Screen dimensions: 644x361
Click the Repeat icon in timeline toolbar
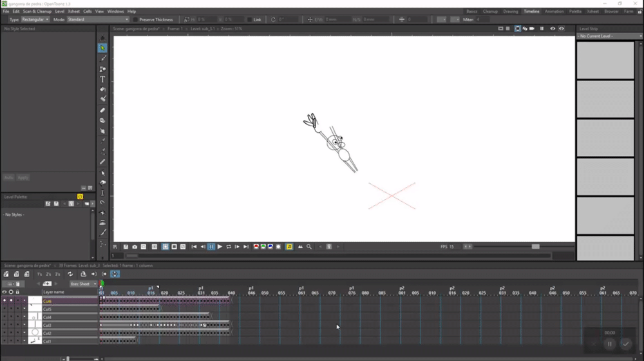pyautogui.click(x=70, y=274)
